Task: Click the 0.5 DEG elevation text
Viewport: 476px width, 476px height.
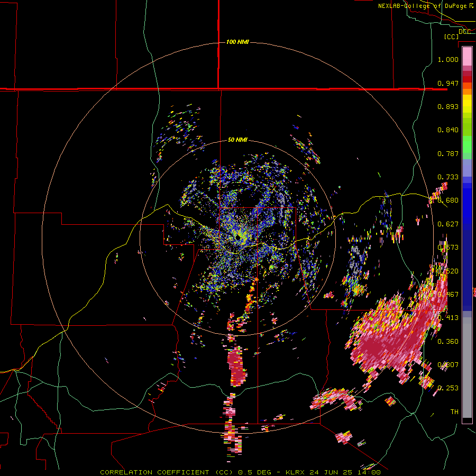Action: tap(255, 472)
